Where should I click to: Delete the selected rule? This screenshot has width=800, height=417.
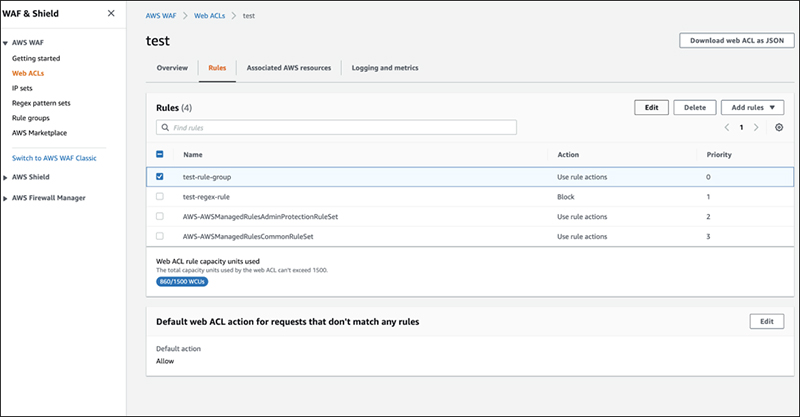(694, 106)
